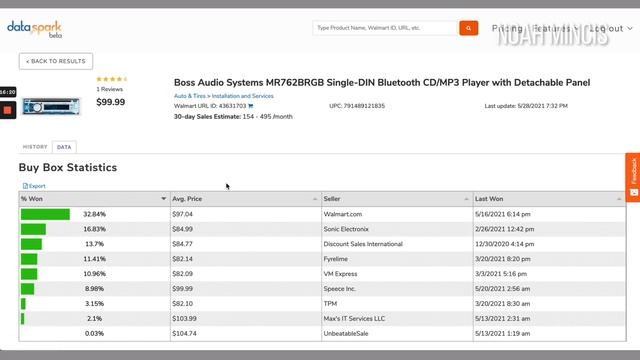
Task: Click the Last Won column header label
Action: point(489,199)
